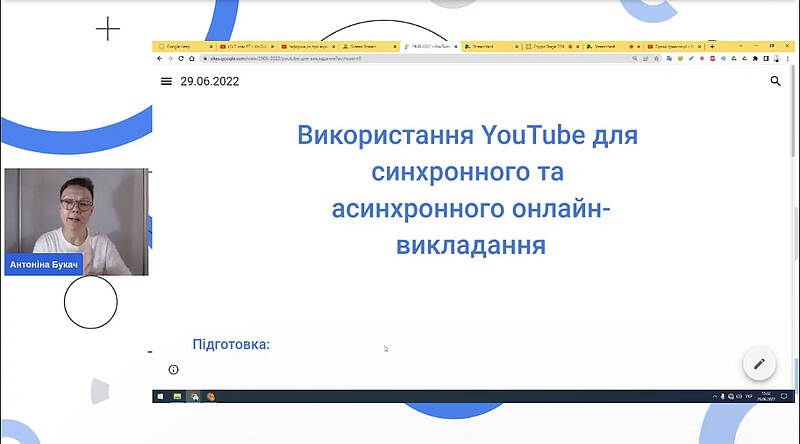Click the site search magnifier icon
The height and width of the screenshot is (444, 800).
coord(776,81)
